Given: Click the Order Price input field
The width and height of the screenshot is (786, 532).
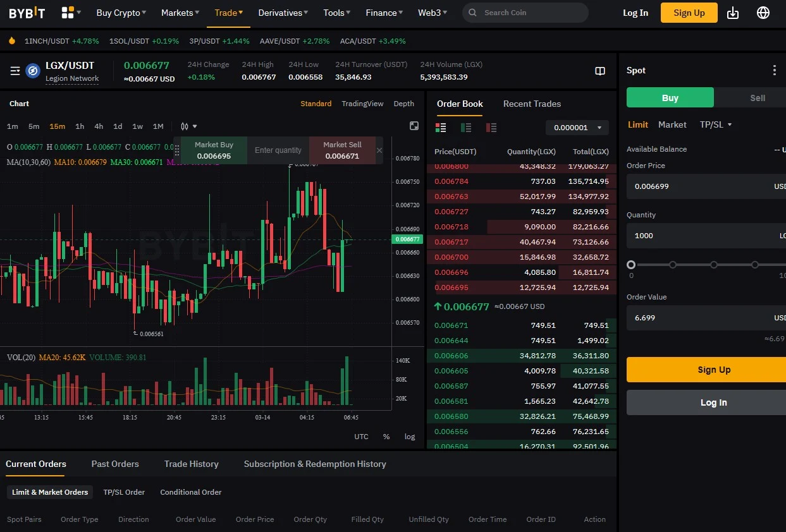Looking at the screenshot, I should coord(706,186).
